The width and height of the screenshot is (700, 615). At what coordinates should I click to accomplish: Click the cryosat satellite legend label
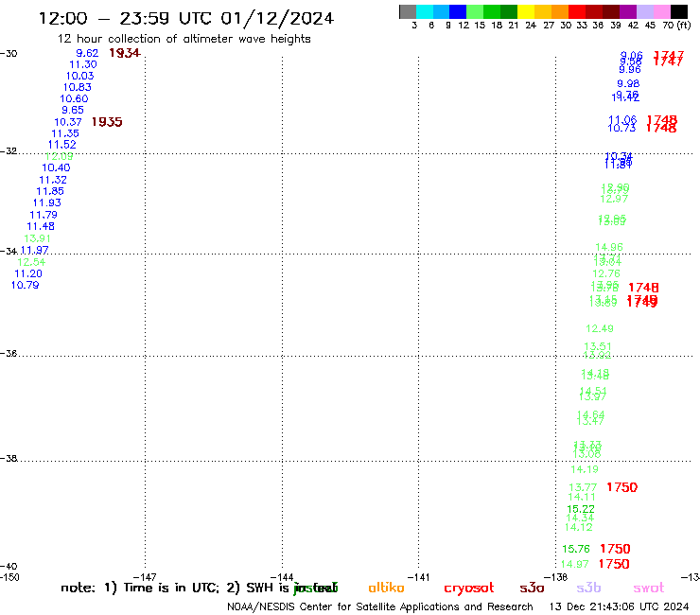469,589
